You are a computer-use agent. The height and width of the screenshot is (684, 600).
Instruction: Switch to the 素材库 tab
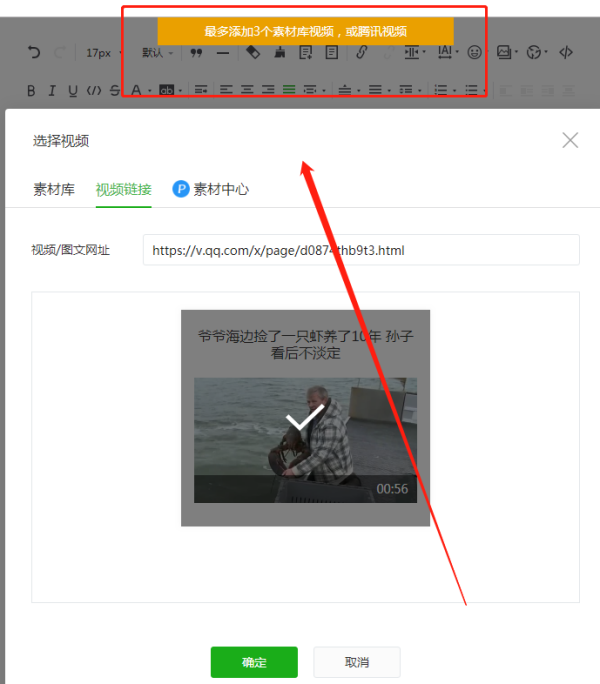pos(54,190)
